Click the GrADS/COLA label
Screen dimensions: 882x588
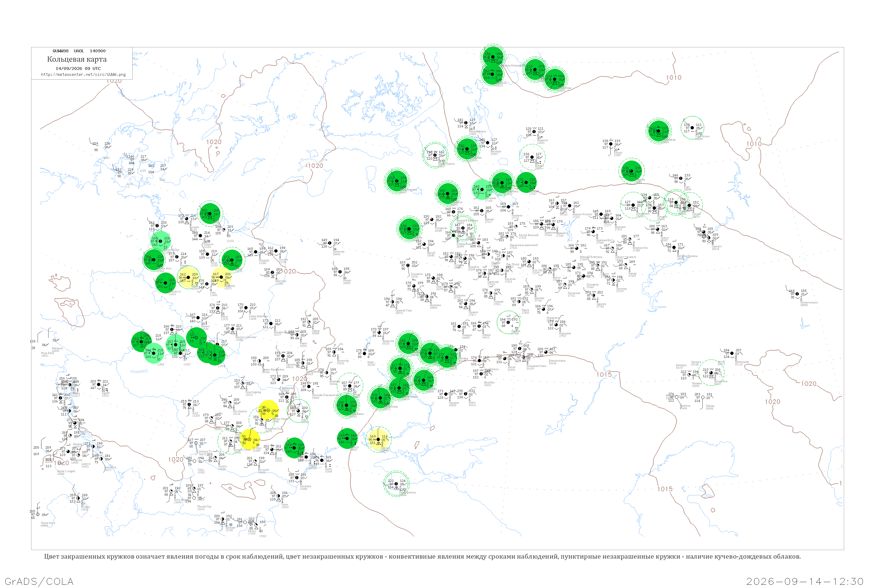pos(39,581)
